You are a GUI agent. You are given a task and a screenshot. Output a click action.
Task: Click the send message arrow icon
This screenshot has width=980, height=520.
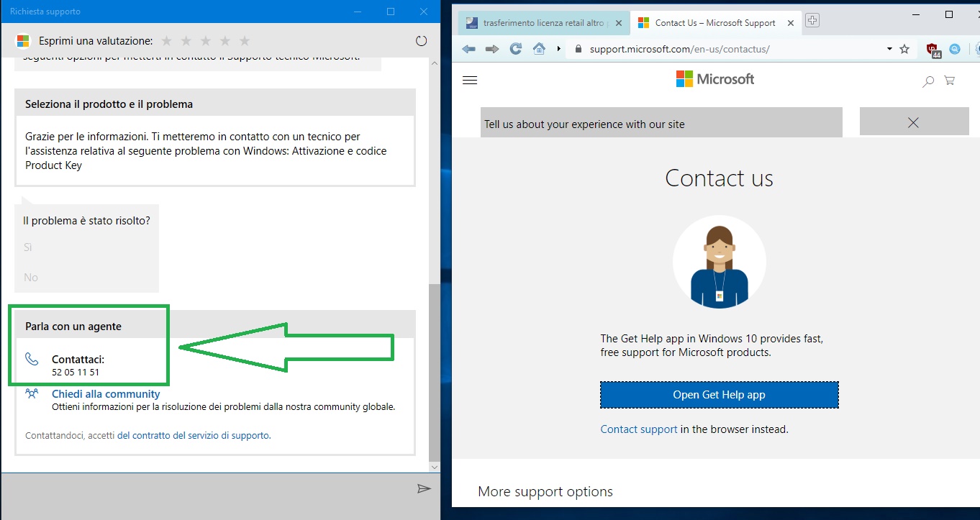(424, 489)
